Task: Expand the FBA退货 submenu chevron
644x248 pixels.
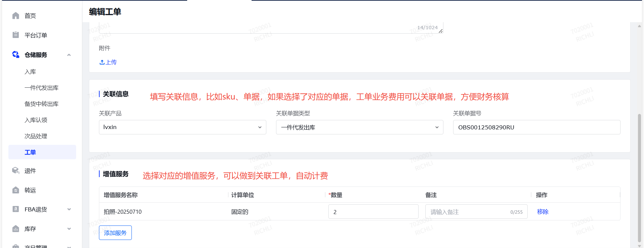Action: pos(69,209)
